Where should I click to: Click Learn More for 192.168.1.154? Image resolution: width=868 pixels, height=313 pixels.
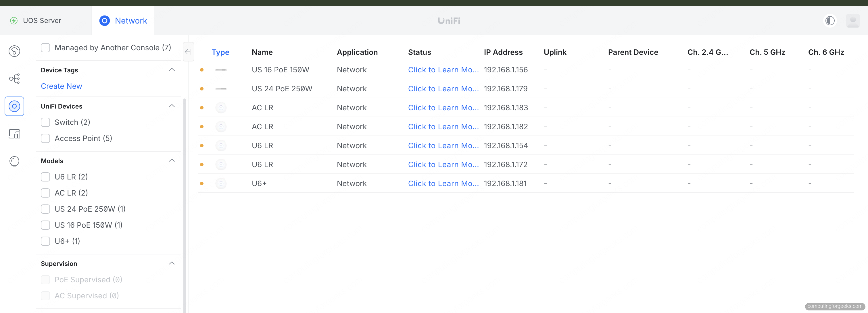(x=443, y=146)
